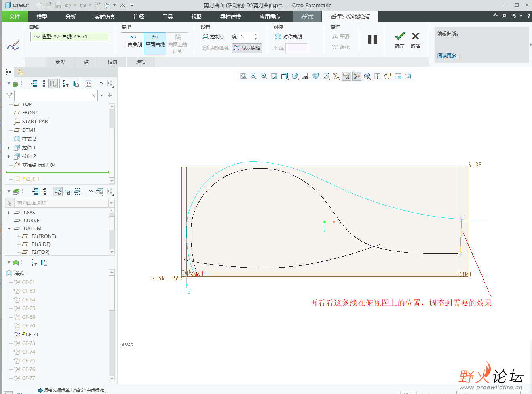Toggle spin center icon
Screen dimensions: 532x394
point(357,76)
